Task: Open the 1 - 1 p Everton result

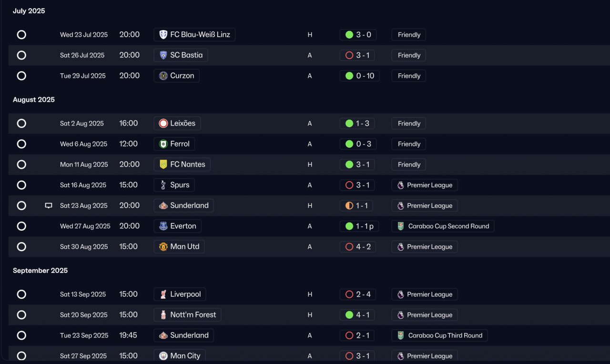Action: point(359,226)
